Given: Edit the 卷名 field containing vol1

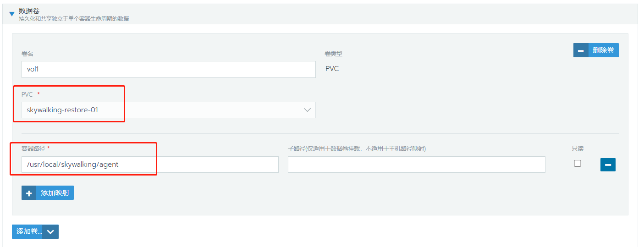Looking at the screenshot, I should (x=168, y=69).
